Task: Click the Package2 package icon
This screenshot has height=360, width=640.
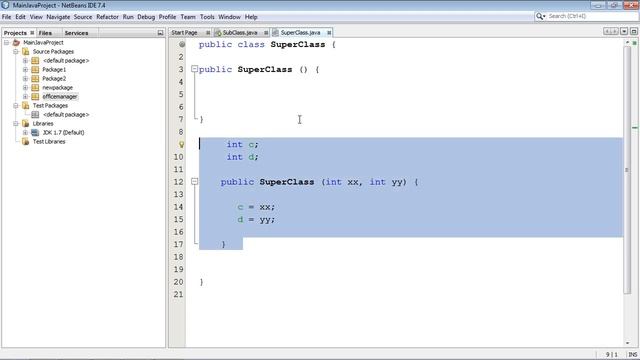Action: (x=35, y=78)
